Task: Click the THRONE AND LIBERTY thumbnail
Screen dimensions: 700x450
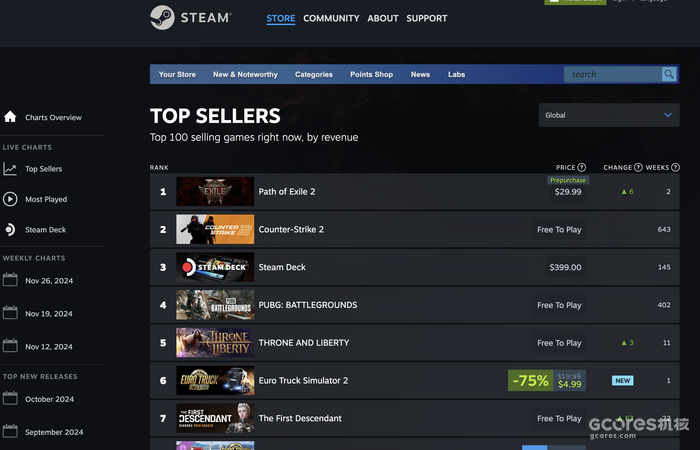Action: [x=215, y=343]
